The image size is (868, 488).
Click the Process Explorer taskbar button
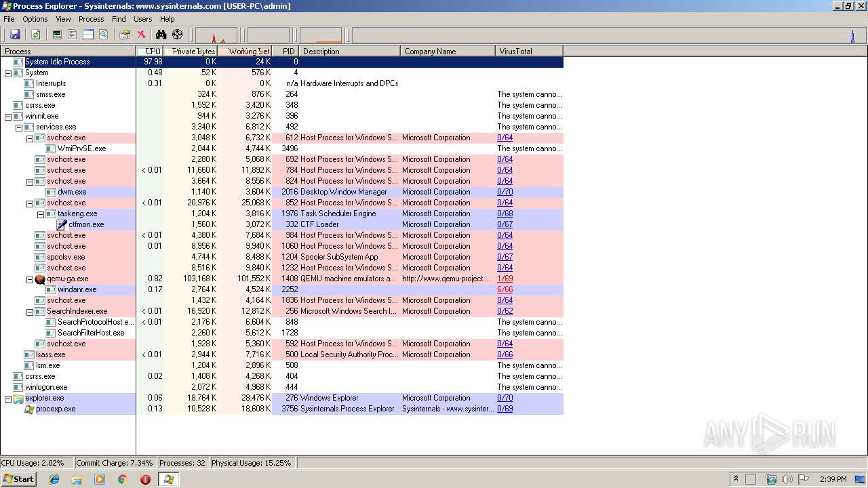point(169,479)
